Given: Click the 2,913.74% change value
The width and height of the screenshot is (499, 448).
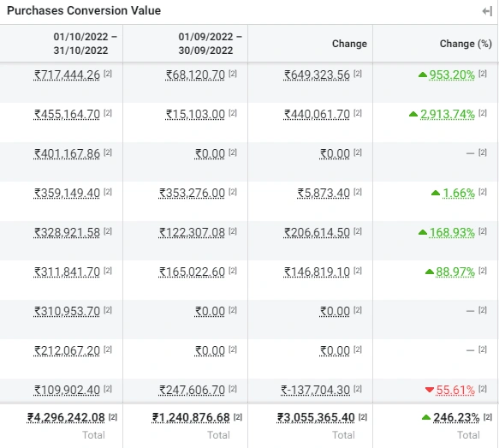Looking at the screenshot, I should click(x=448, y=114).
